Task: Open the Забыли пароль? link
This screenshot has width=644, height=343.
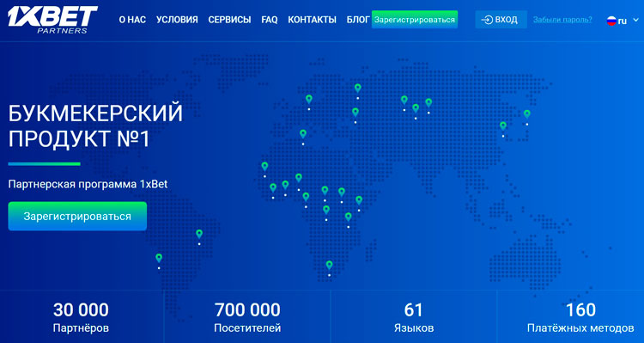Action: point(562,19)
